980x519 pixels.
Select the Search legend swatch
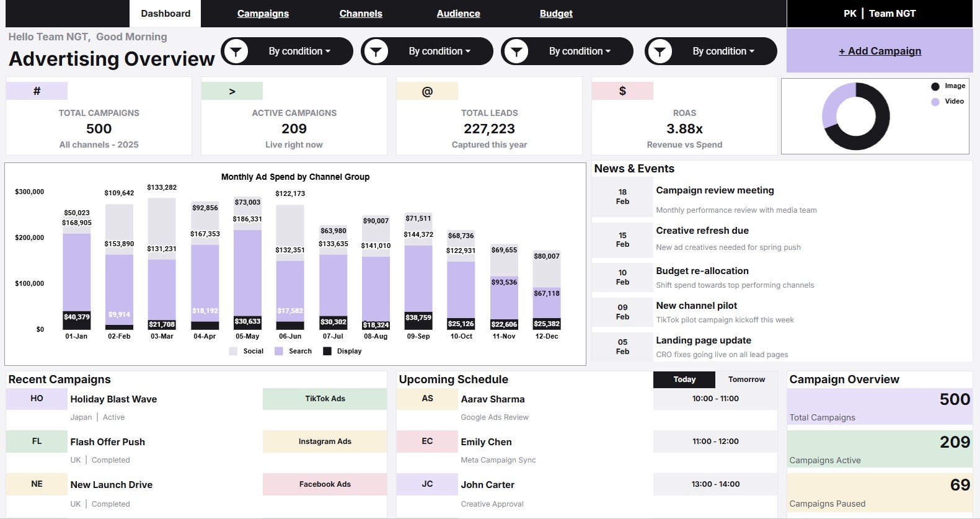279,351
